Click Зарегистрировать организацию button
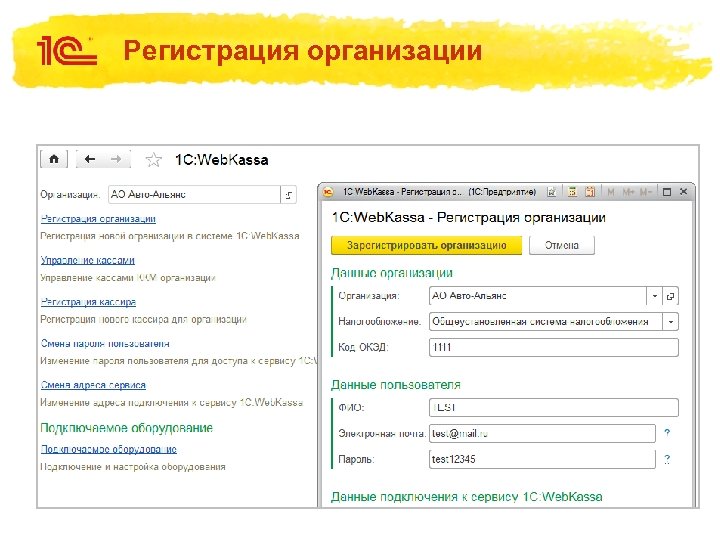The width and height of the screenshot is (720, 540). pos(426,245)
